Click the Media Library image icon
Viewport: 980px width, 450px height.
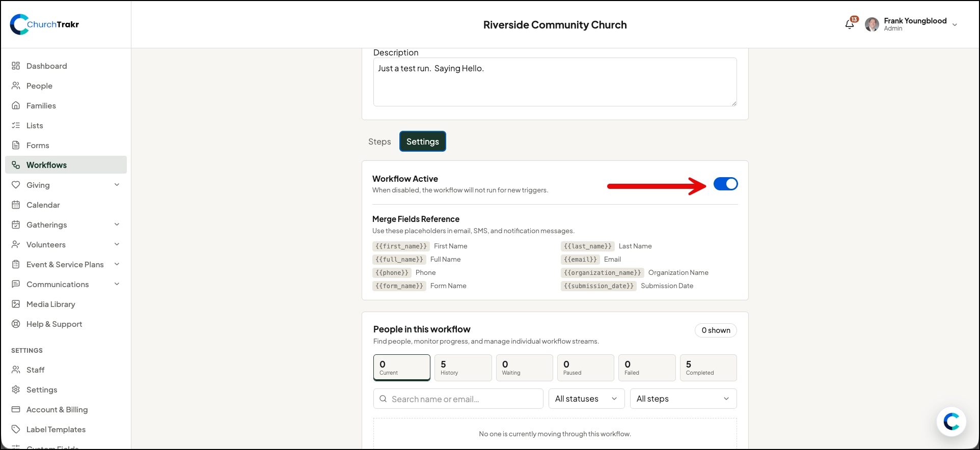click(x=16, y=304)
